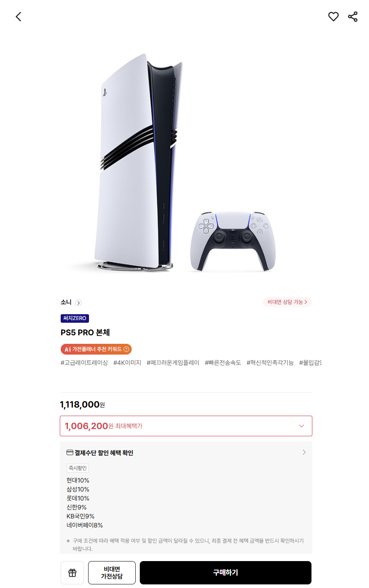Image resolution: width=369 pixels, height=588 pixels.
Task: Select the #고급레이트레이싱 hashtag
Action: [84, 363]
